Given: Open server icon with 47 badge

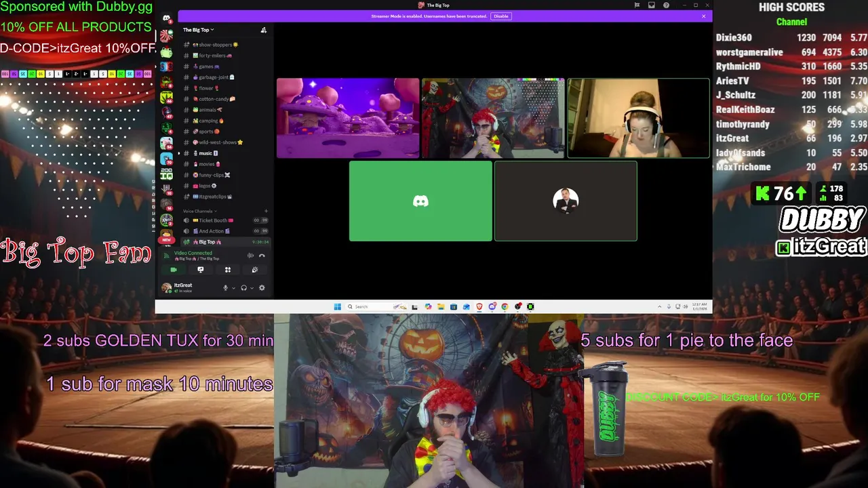Looking at the screenshot, I should tap(166, 113).
